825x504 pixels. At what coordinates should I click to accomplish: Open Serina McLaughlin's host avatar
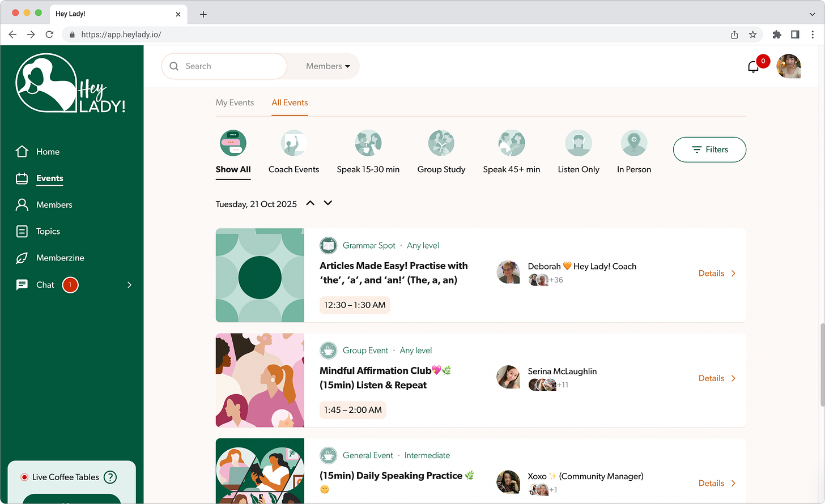pyautogui.click(x=508, y=377)
